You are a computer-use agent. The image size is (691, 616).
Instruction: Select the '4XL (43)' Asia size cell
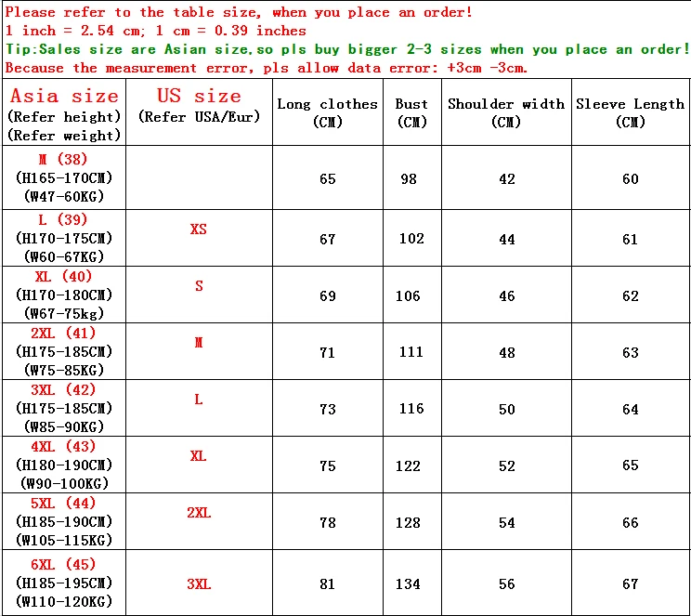pyautogui.click(x=64, y=465)
